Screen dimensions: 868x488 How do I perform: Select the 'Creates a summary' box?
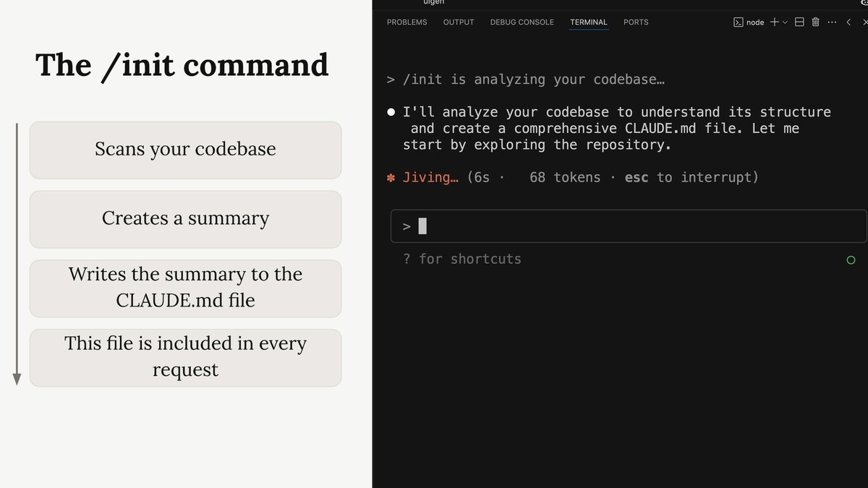[x=185, y=219]
